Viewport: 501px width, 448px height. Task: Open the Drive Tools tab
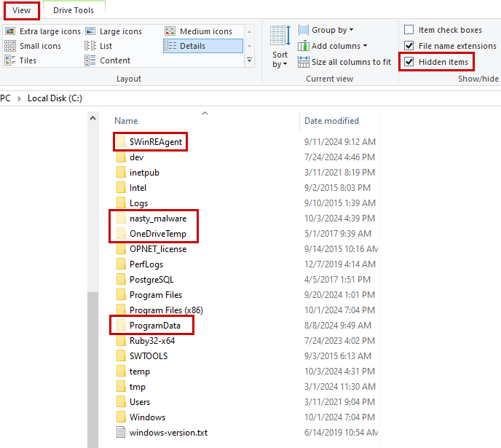pyautogui.click(x=74, y=10)
